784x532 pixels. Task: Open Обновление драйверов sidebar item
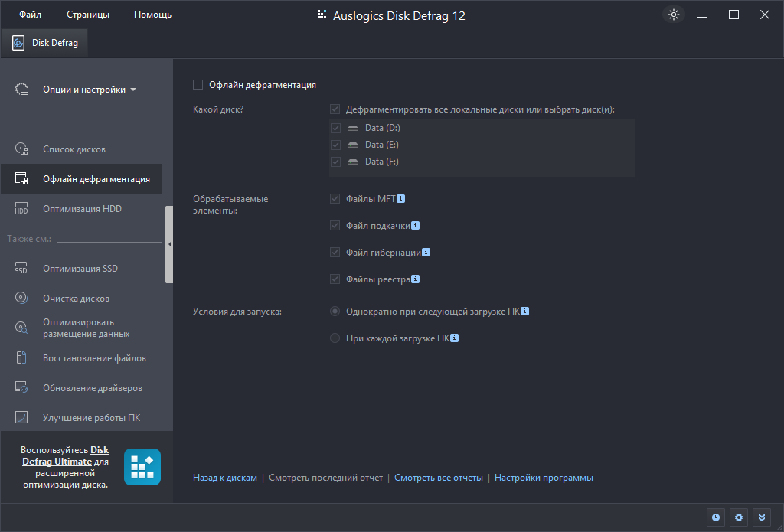click(81, 388)
